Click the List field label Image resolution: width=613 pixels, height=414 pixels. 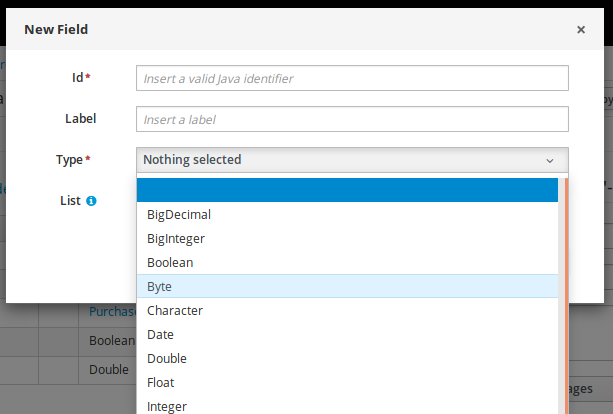click(70, 201)
